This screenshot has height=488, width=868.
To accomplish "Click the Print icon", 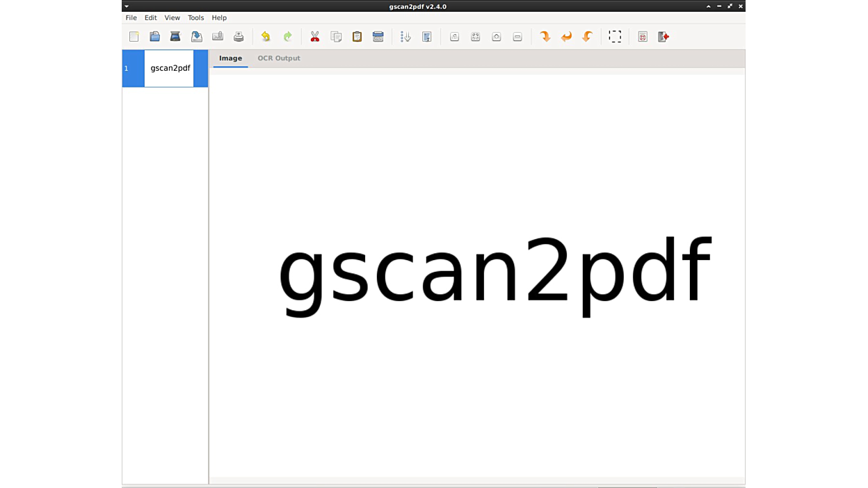I will [239, 37].
